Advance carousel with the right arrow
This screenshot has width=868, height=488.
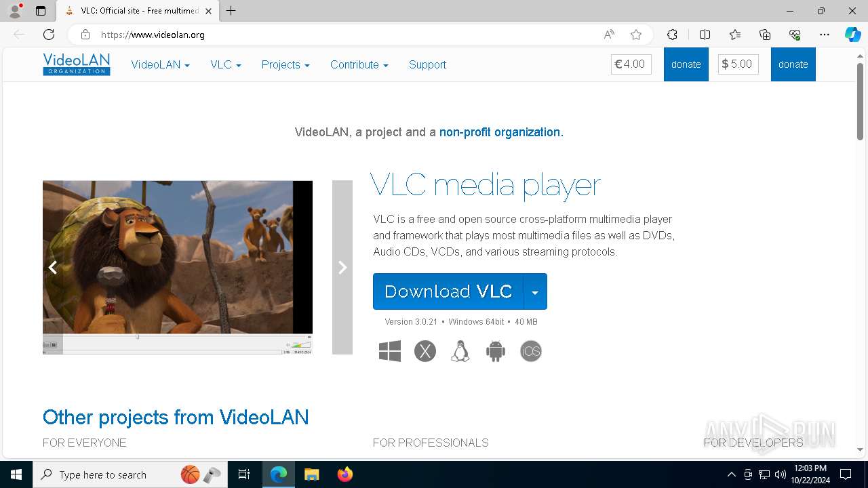coord(342,267)
